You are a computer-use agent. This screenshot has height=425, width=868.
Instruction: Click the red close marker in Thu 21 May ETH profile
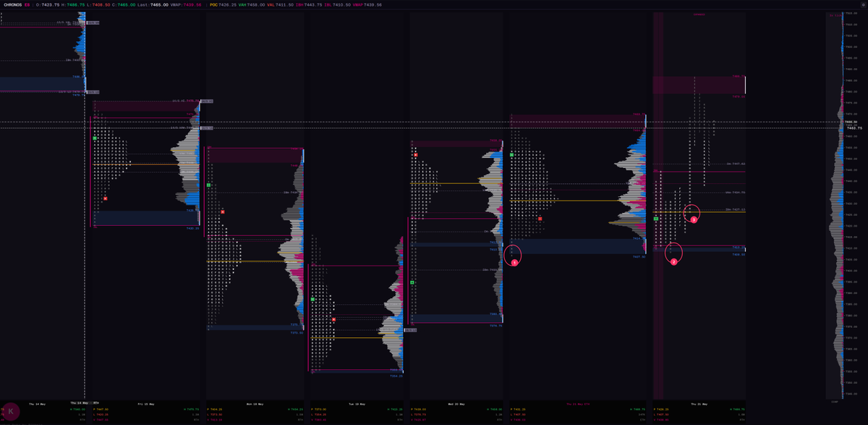(x=540, y=218)
